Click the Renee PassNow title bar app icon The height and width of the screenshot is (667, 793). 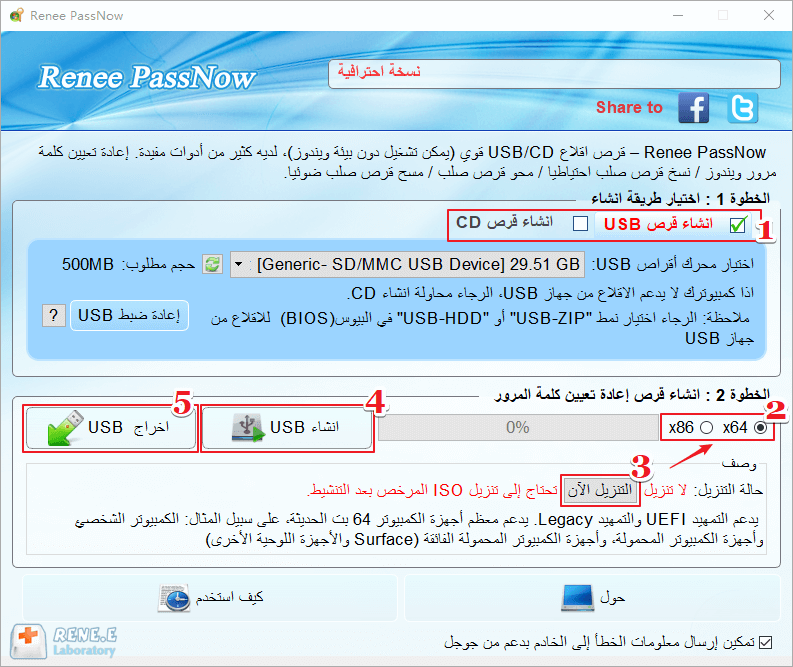pos(17,15)
